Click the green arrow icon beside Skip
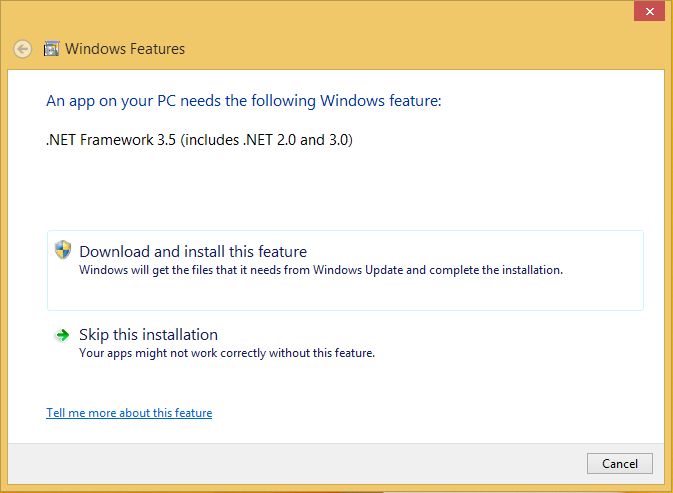The height and width of the screenshot is (493, 673). click(63, 335)
